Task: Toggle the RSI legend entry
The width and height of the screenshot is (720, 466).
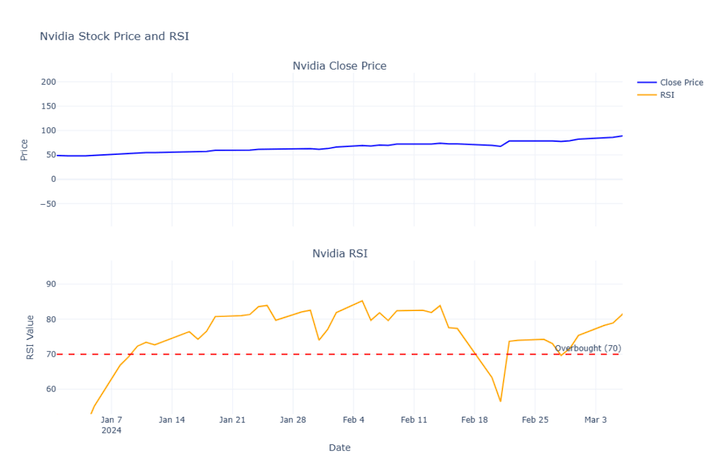Action: click(x=667, y=95)
